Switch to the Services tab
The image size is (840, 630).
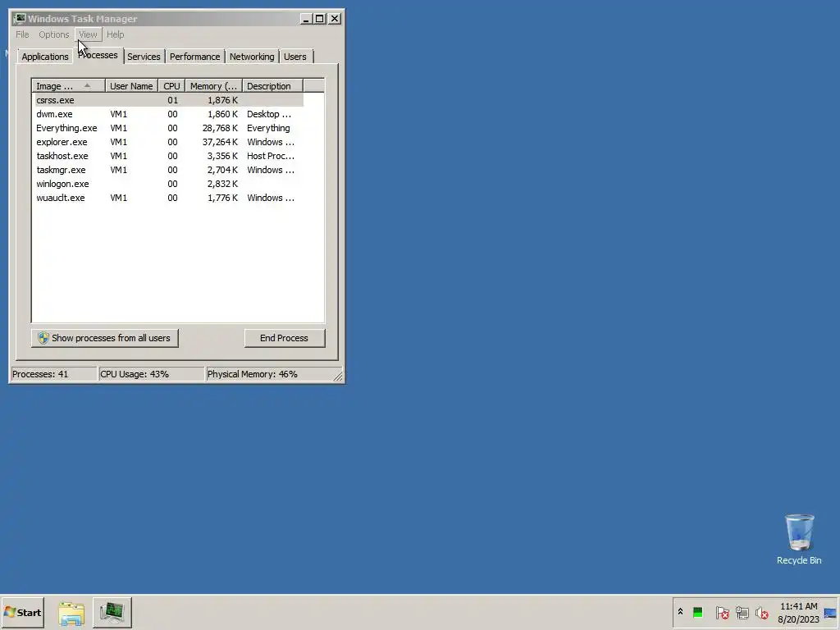tap(144, 57)
